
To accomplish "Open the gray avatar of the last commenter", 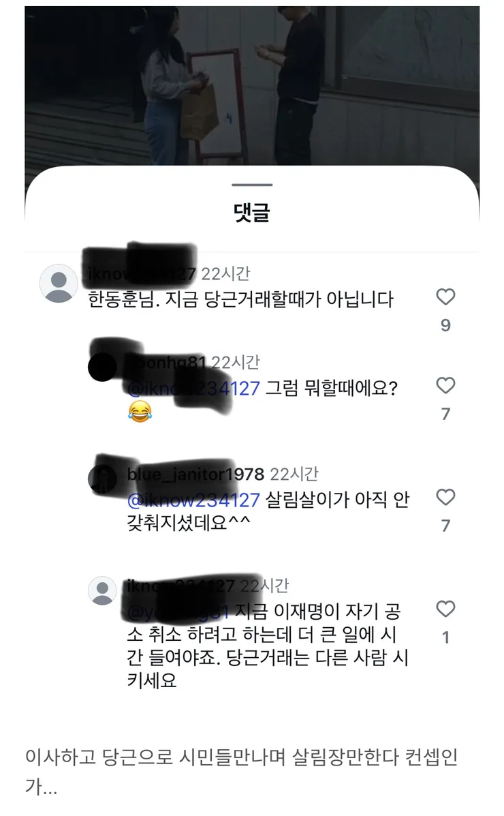I will tap(102, 590).
